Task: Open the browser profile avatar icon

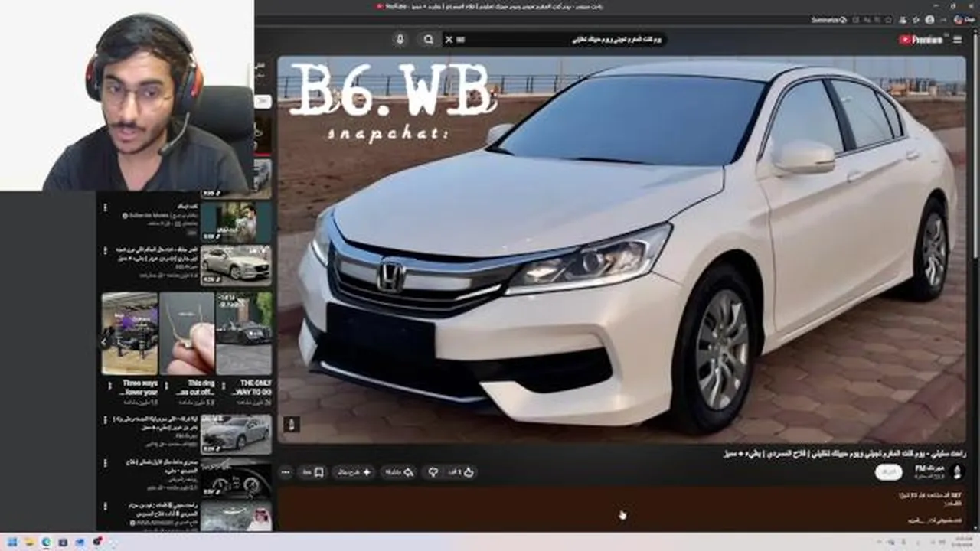Action: tap(929, 20)
